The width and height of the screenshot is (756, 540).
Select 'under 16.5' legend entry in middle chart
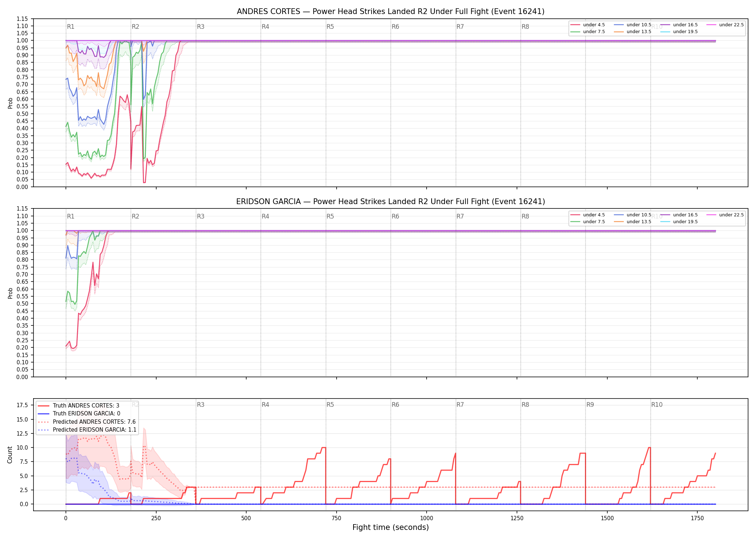click(x=679, y=215)
